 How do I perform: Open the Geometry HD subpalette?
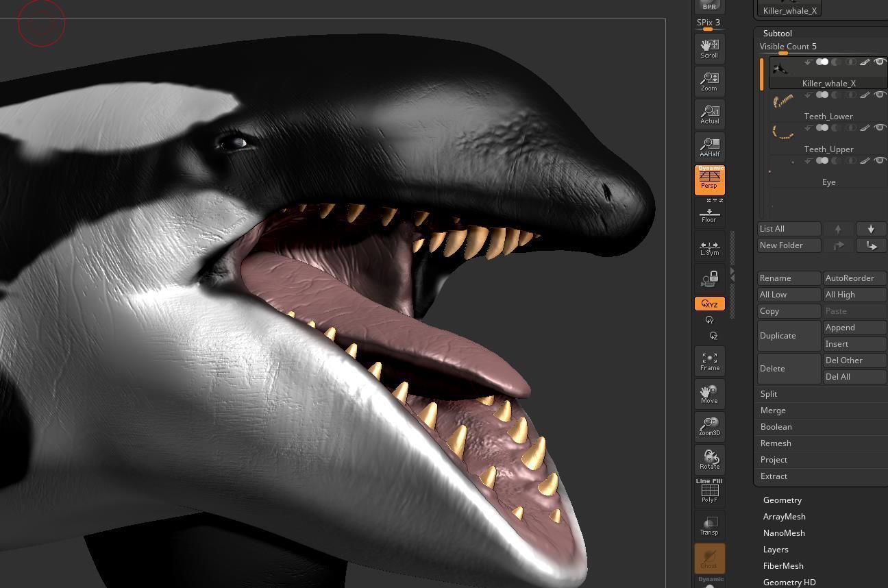point(789,583)
